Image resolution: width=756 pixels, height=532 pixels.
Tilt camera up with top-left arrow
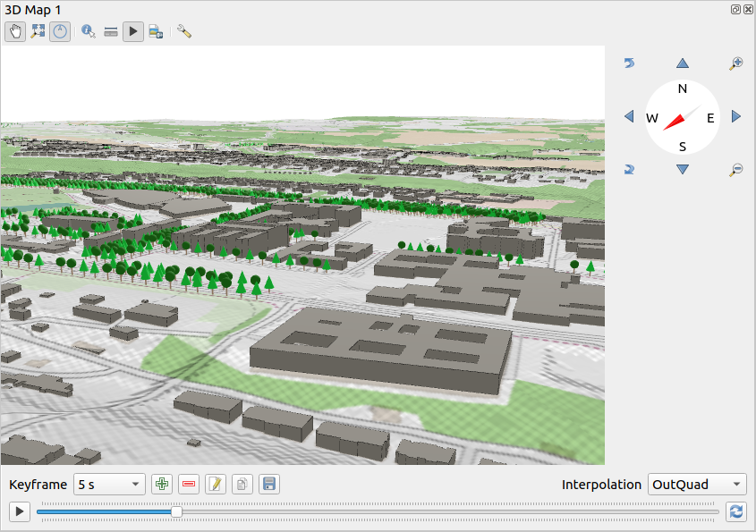pos(629,63)
